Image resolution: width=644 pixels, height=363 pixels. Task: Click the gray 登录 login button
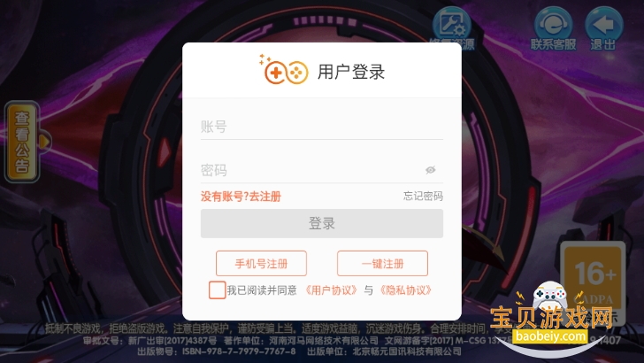coord(322,223)
